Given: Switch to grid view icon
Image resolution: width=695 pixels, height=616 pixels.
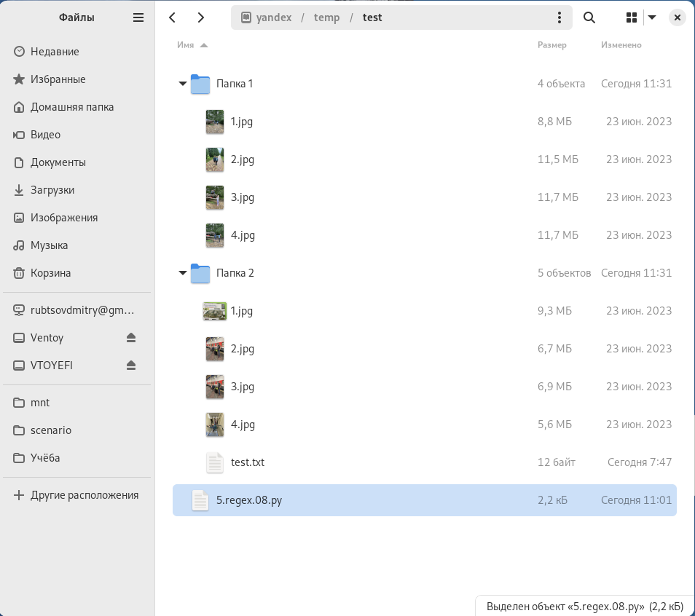Looking at the screenshot, I should (632, 17).
